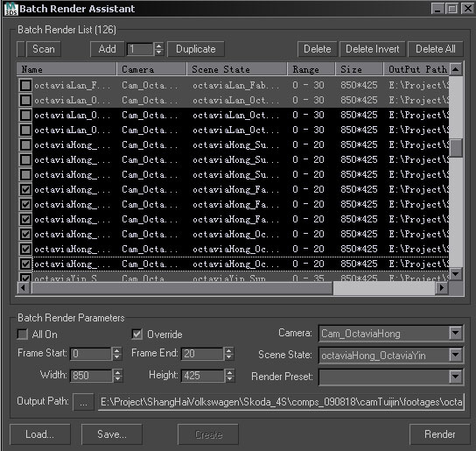Click the Delete button
This screenshot has width=476, height=451.
[x=318, y=49]
